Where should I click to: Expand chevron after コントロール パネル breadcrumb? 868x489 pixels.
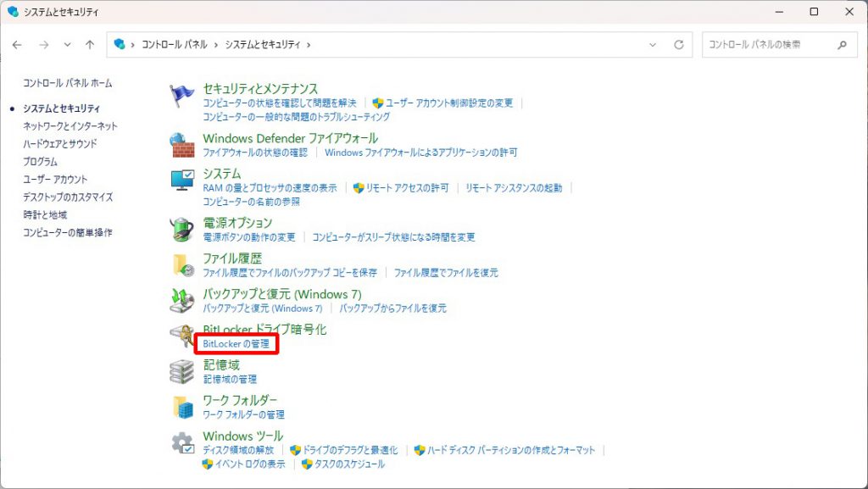coord(216,45)
